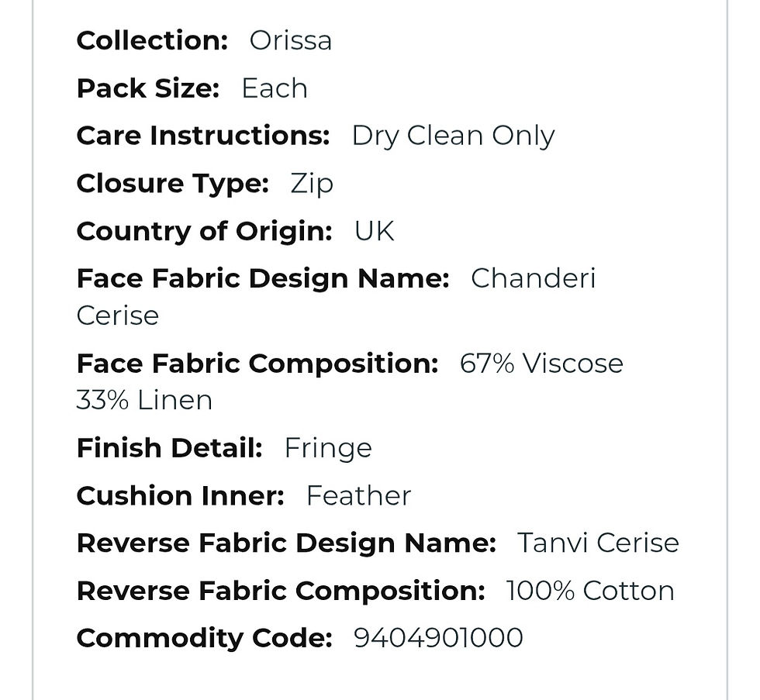Screen dimensions: 760x700
Task: Click the Tanvi Cerise reverse fabric name
Action: 598,543
